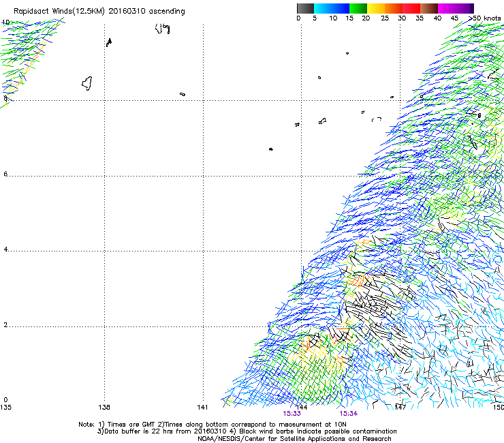Pick the orange 25-30 knots legend swatch

pyautogui.click(x=394, y=8)
